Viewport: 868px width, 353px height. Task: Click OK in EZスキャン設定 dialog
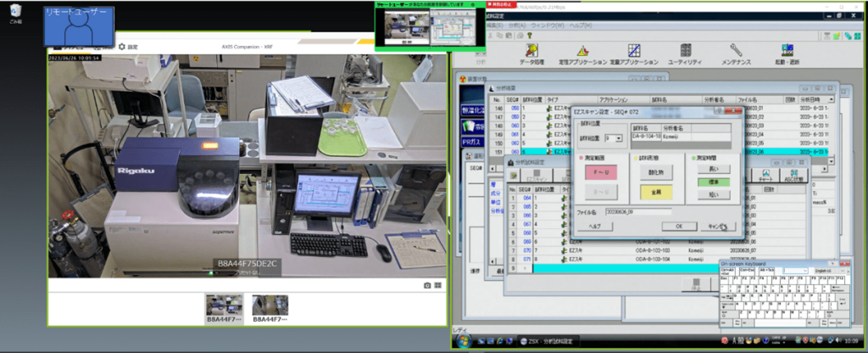click(x=679, y=226)
